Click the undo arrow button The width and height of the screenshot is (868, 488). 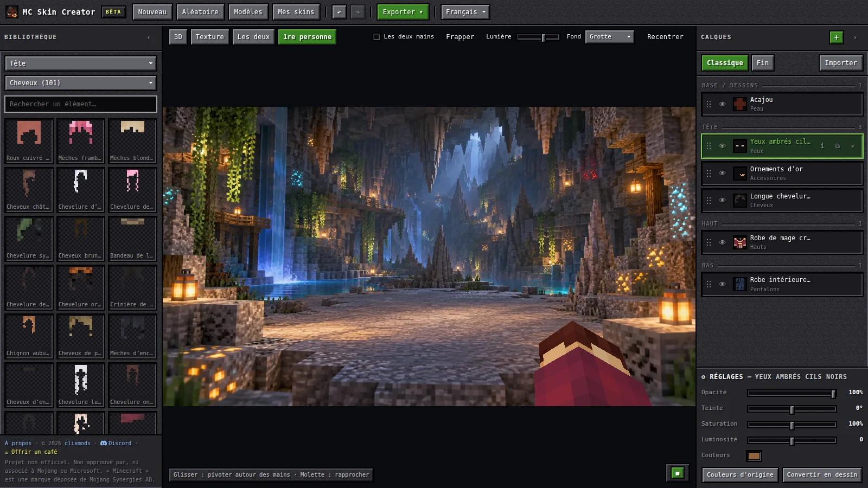click(x=339, y=12)
